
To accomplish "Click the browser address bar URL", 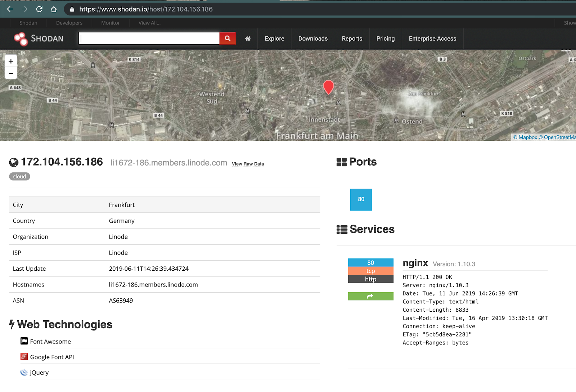I will (x=146, y=9).
